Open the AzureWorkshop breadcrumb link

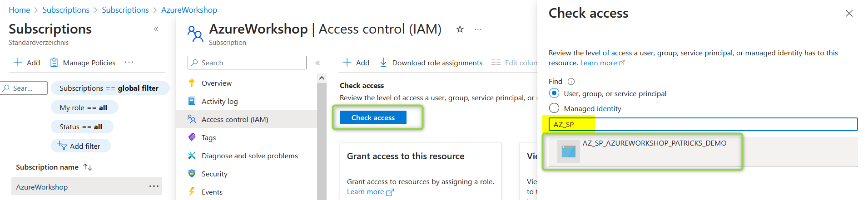[x=189, y=10]
